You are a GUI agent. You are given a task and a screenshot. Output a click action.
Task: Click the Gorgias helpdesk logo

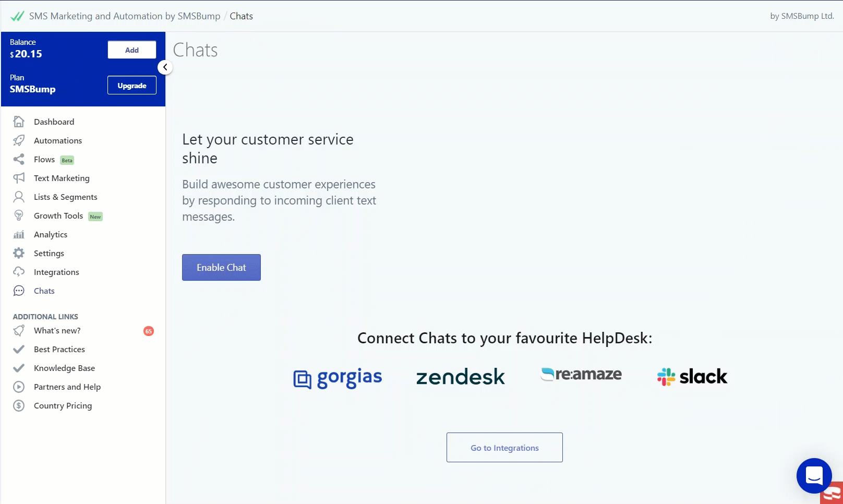338,377
